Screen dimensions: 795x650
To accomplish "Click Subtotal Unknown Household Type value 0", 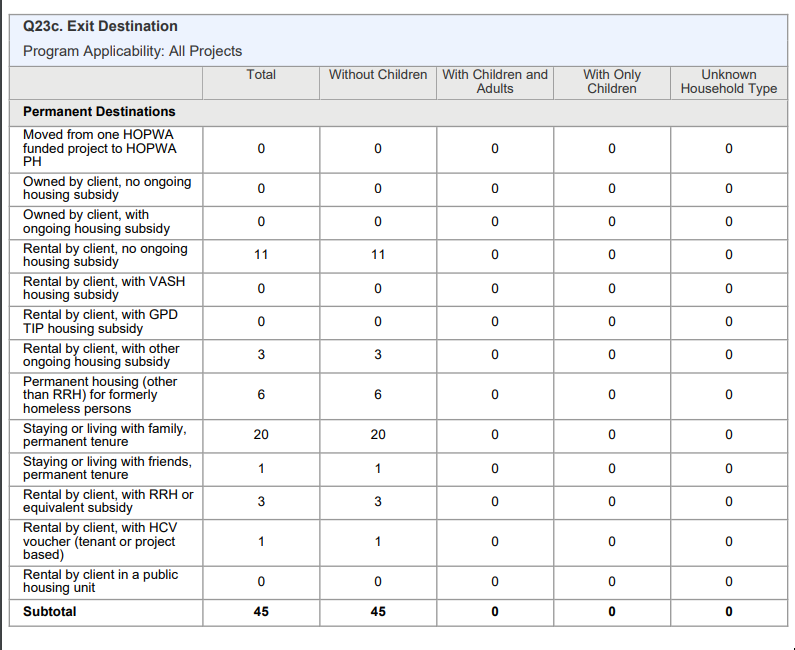I will [x=729, y=611].
